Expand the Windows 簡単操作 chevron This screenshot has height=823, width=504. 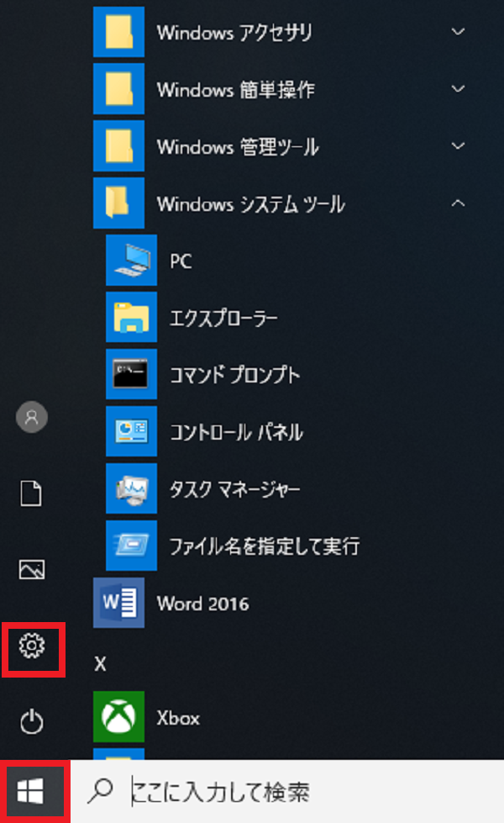[x=459, y=89]
